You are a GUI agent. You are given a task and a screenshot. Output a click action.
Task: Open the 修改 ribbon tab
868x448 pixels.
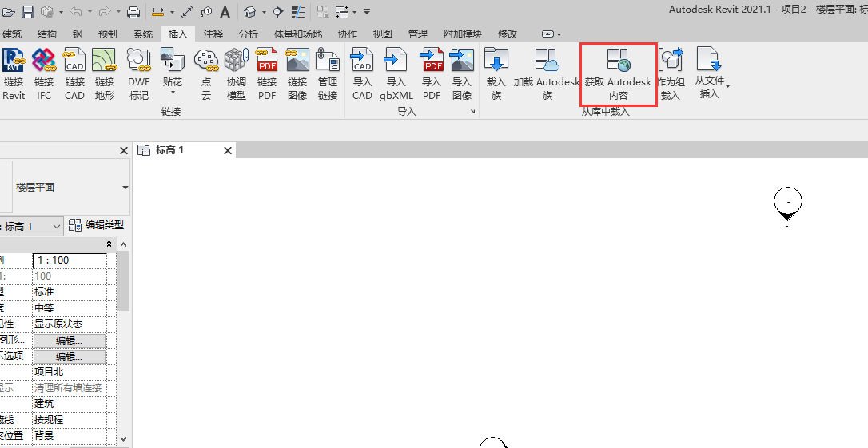(x=507, y=34)
